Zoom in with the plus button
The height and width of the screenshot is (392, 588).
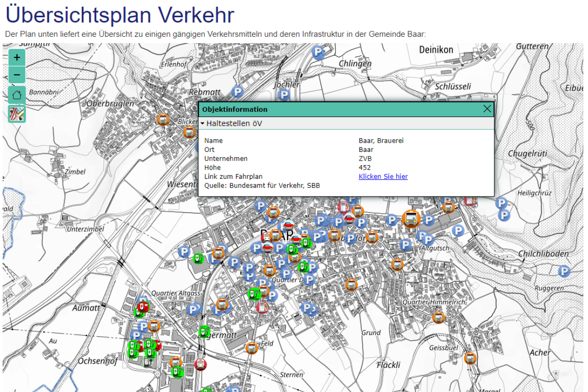(x=17, y=57)
